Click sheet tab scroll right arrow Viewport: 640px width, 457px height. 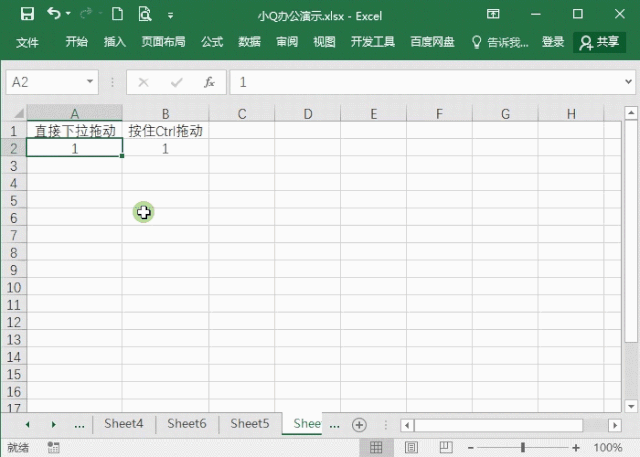tap(53, 425)
